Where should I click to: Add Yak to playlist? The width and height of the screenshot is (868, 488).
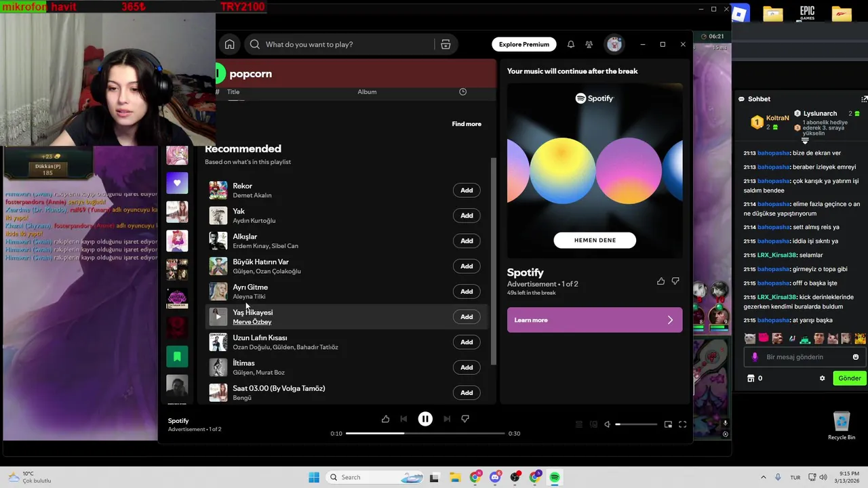pos(467,216)
